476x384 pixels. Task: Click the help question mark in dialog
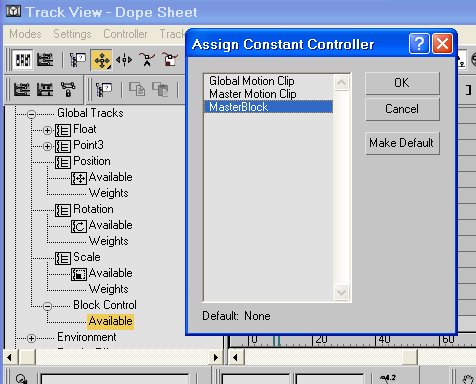tap(419, 43)
